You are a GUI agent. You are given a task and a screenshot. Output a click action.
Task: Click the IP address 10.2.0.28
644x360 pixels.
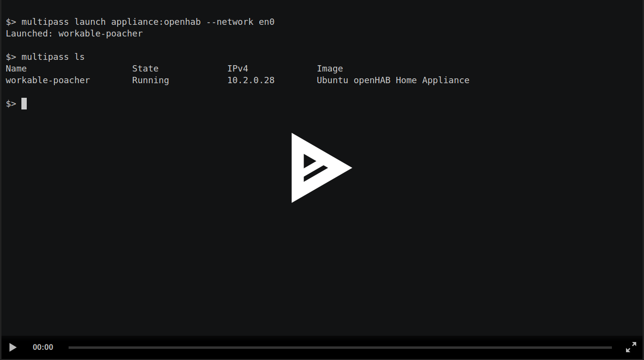(x=251, y=80)
